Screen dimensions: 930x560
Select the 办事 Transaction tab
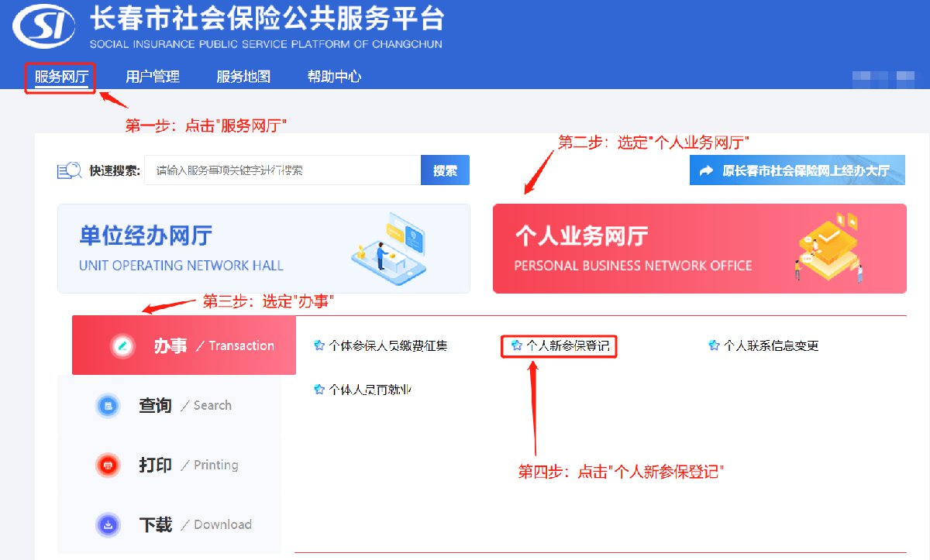pos(184,345)
